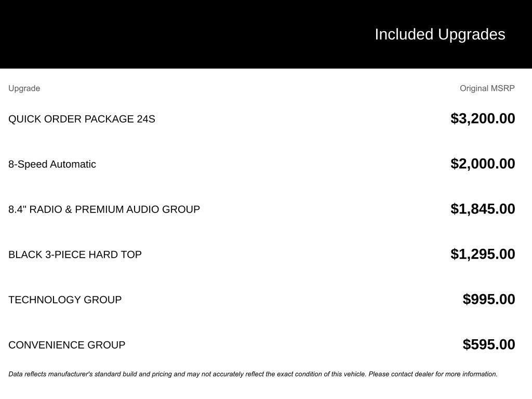Click the $595.00 price value

click(488, 344)
